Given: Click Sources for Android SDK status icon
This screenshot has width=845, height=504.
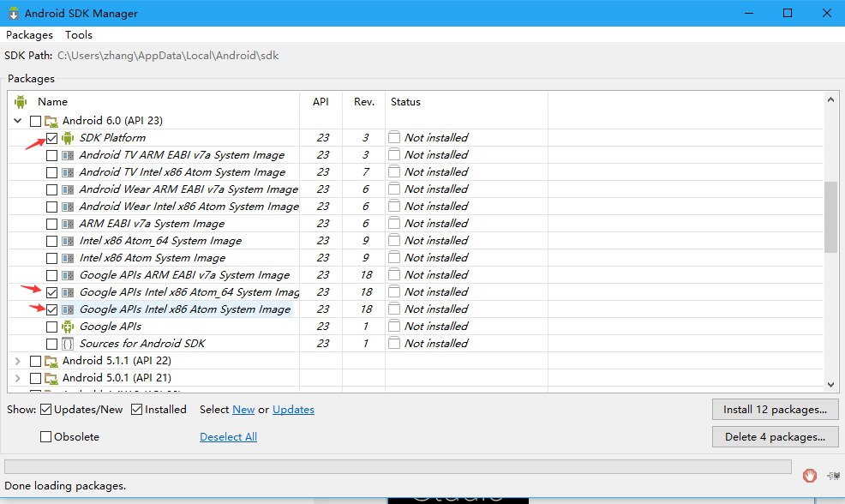Looking at the screenshot, I should [x=394, y=344].
